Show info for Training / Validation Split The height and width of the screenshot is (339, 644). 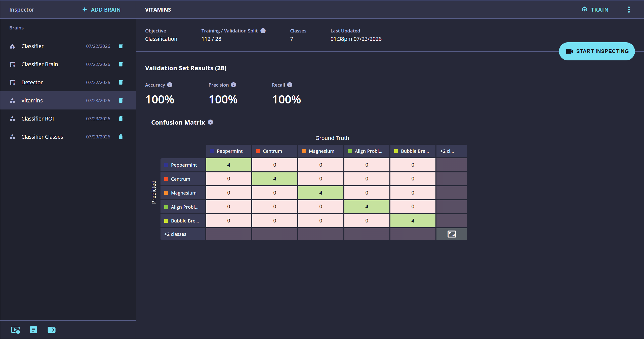263,31
